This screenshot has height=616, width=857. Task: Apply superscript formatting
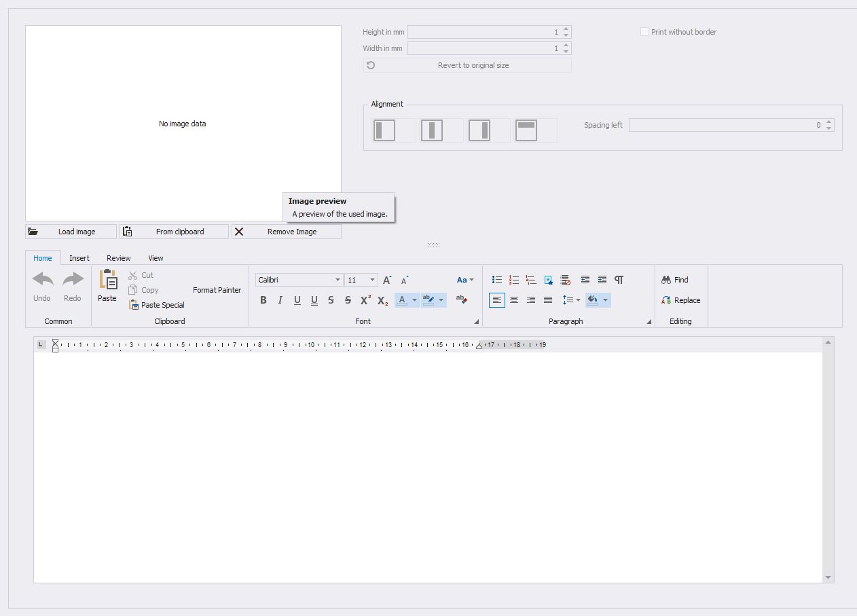coord(365,300)
